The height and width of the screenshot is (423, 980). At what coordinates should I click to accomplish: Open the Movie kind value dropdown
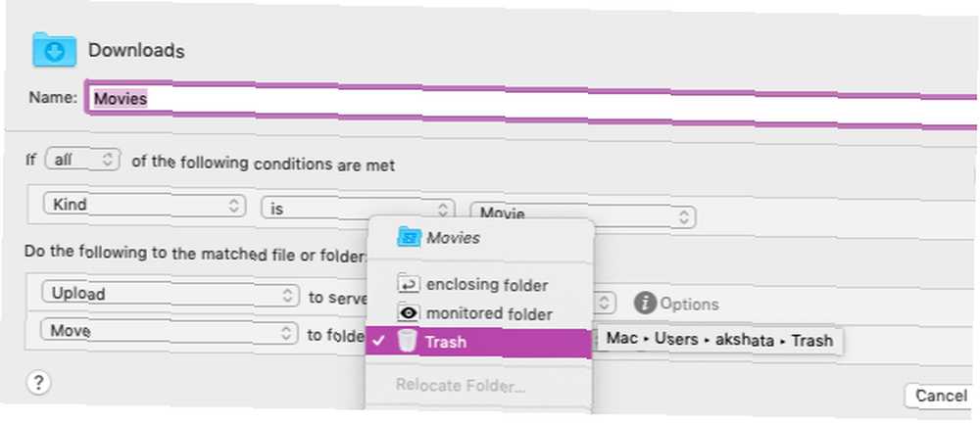[x=582, y=215]
